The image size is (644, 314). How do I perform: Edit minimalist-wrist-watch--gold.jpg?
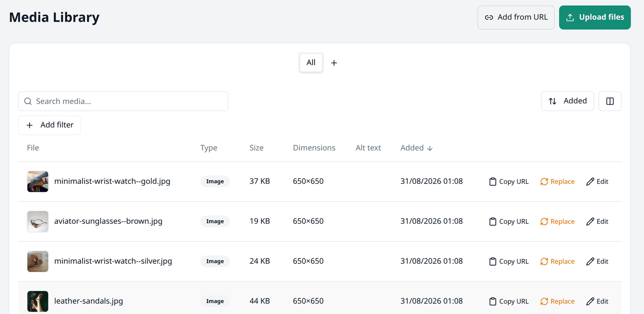coord(598,182)
